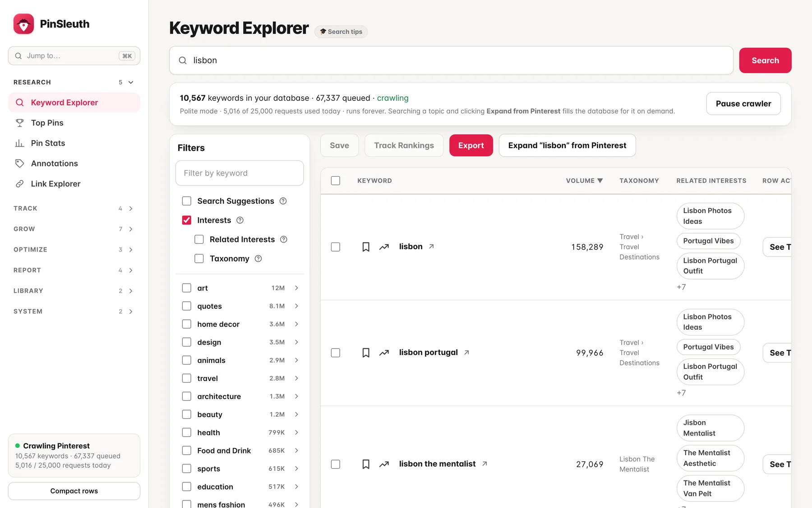
Task: Open Pin Stats page
Action: click(x=74, y=143)
